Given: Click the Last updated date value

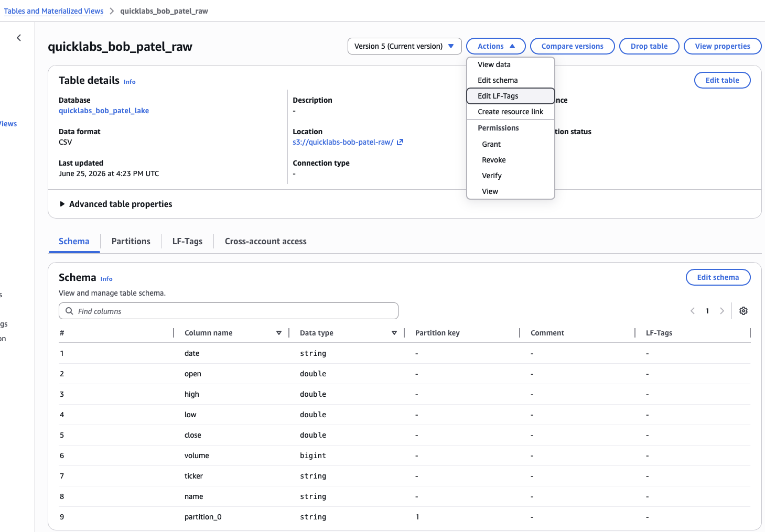Looking at the screenshot, I should click(x=109, y=173).
